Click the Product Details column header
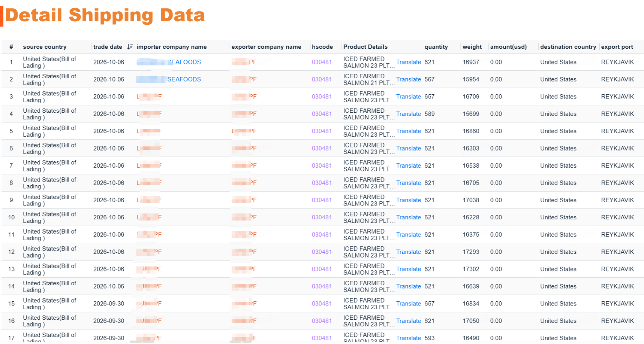 (365, 47)
